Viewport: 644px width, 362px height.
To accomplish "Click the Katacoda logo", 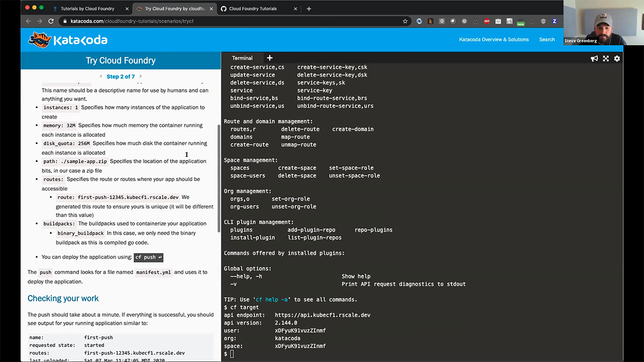I will click(x=68, y=40).
